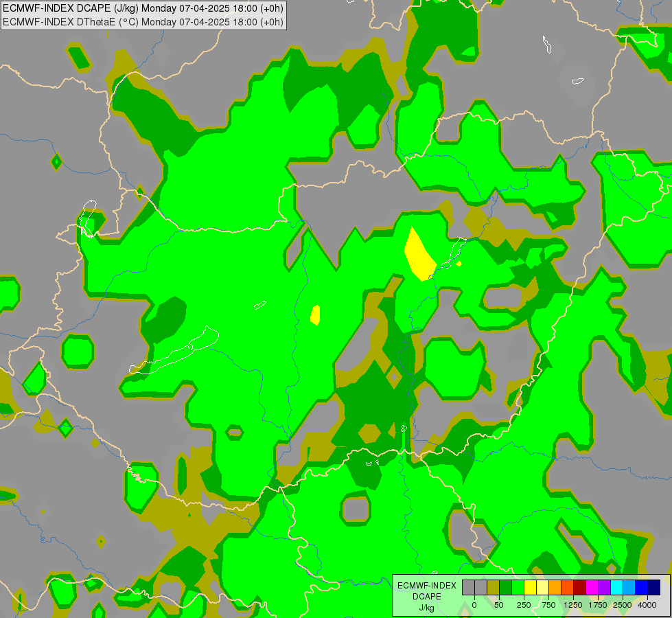Select the olive legend swatch

494,587
